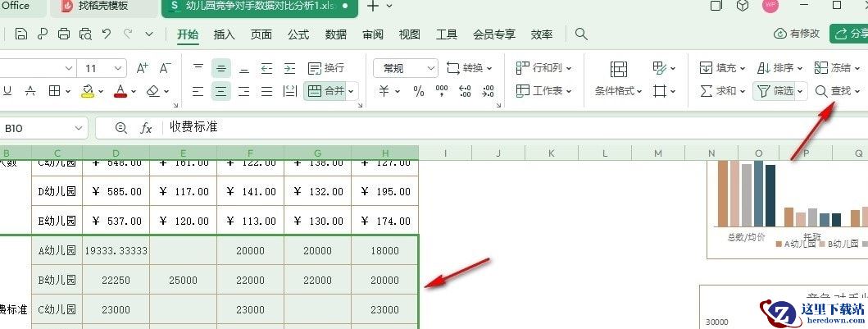Increase the cell indent

(289, 68)
